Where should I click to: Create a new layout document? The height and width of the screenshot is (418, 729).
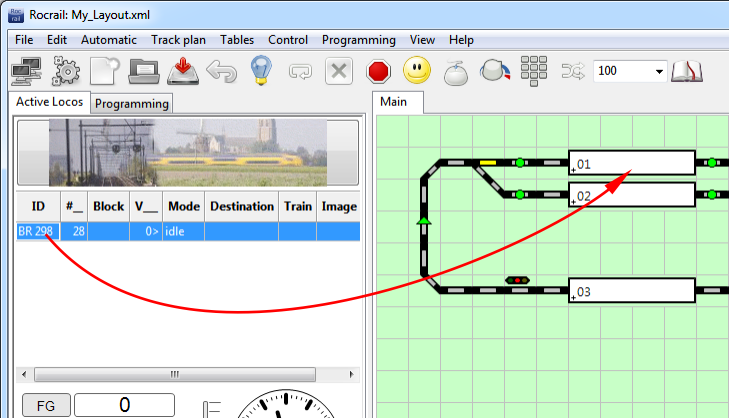pyautogui.click(x=105, y=72)
